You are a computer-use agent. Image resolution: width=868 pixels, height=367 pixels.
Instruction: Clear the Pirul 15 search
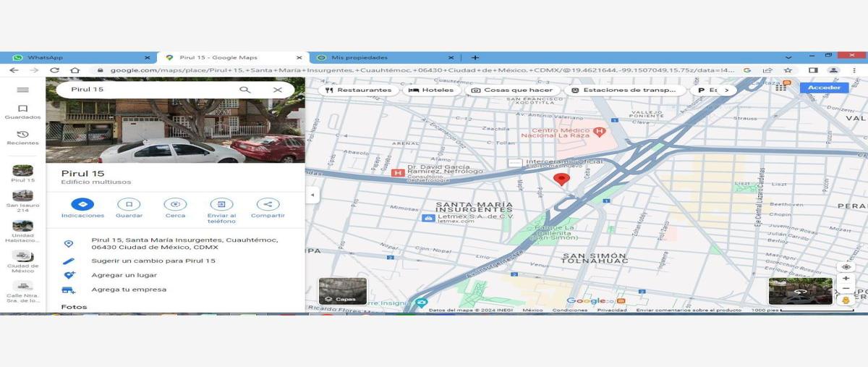pos(277,90)
